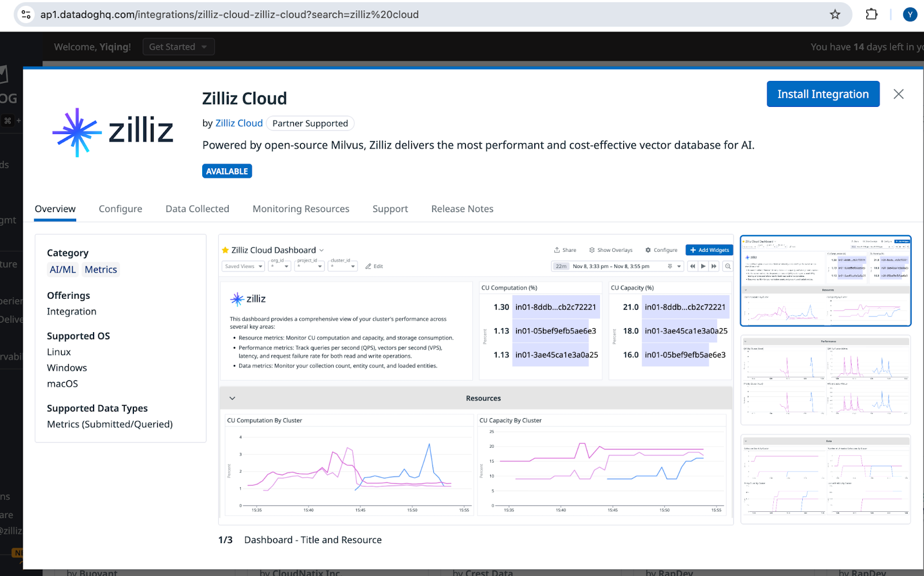The image size is (924, 576).
Task: Open the Saved Views dropdown
Action: click(243, 266)
